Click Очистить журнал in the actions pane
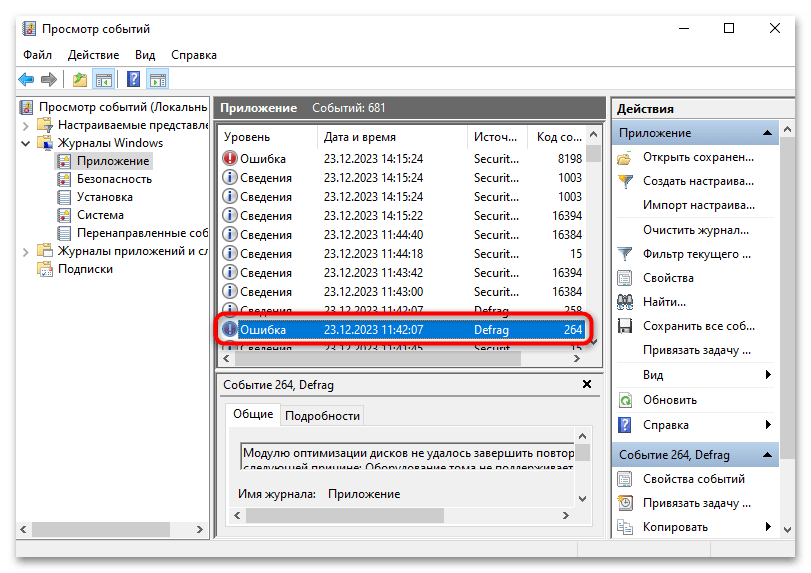The image size is (811, 573). click(x=698, y=229)
